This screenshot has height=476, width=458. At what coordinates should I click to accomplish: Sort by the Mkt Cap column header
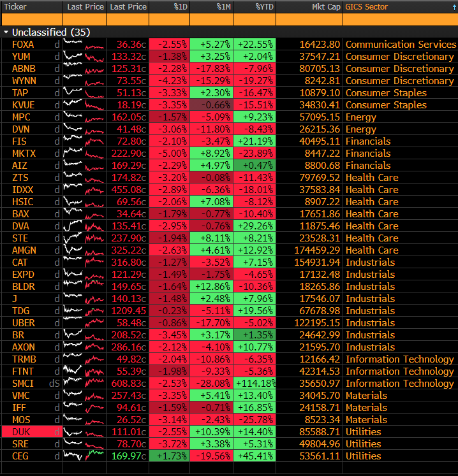(x=326, y=6)
